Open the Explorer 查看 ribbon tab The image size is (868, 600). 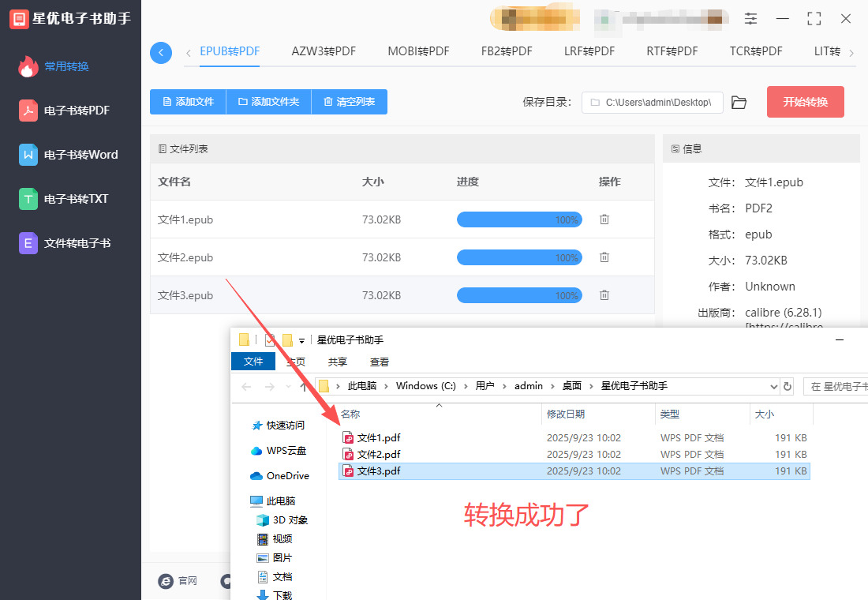[x=380, y=362]
